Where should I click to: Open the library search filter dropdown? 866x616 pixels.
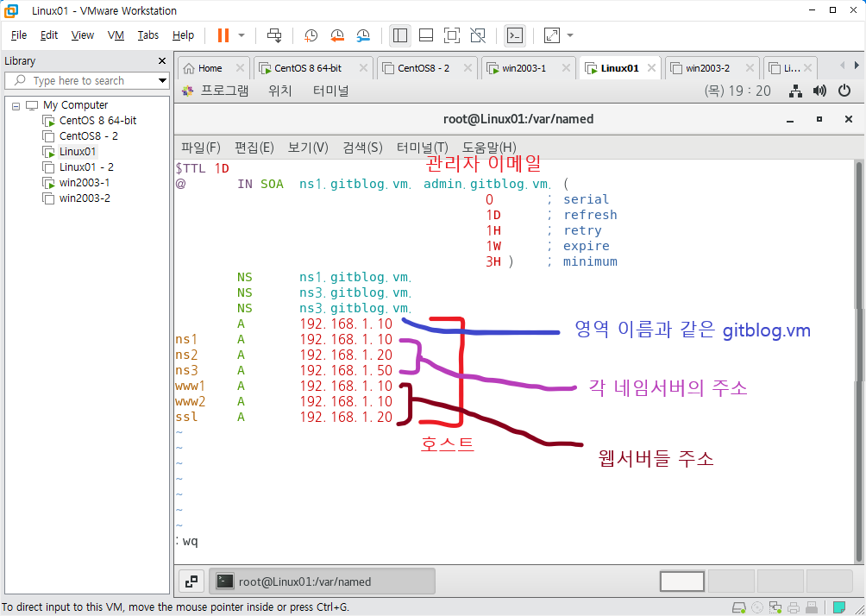click(x=162, y=80)
